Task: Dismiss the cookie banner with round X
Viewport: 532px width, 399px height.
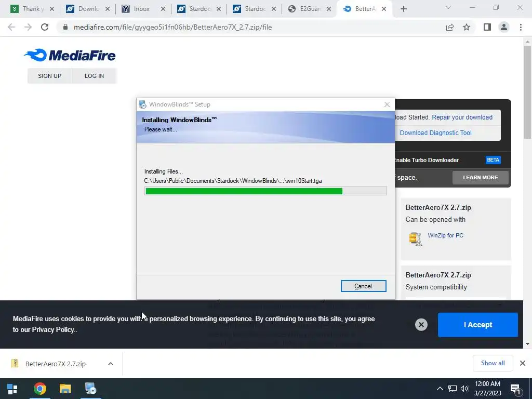Action: pos(421,325)
